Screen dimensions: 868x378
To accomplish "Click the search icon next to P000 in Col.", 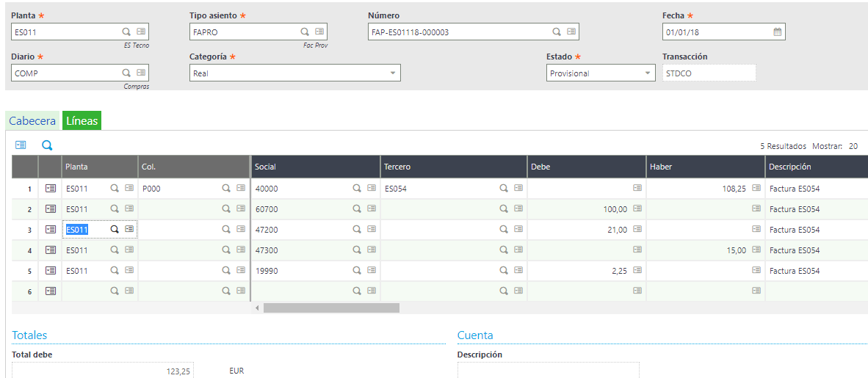I will pyautogui.click(x=226, y=188).
